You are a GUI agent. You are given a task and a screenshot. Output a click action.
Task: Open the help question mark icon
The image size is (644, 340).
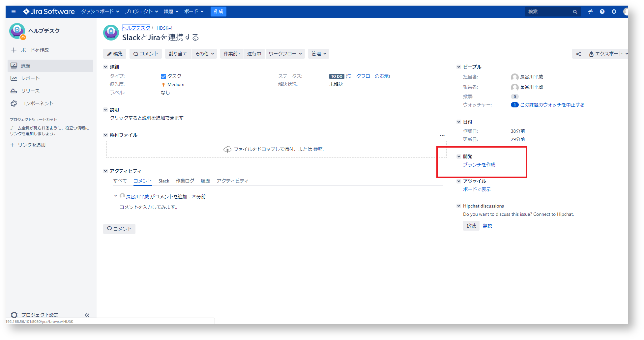coord(602,12)
